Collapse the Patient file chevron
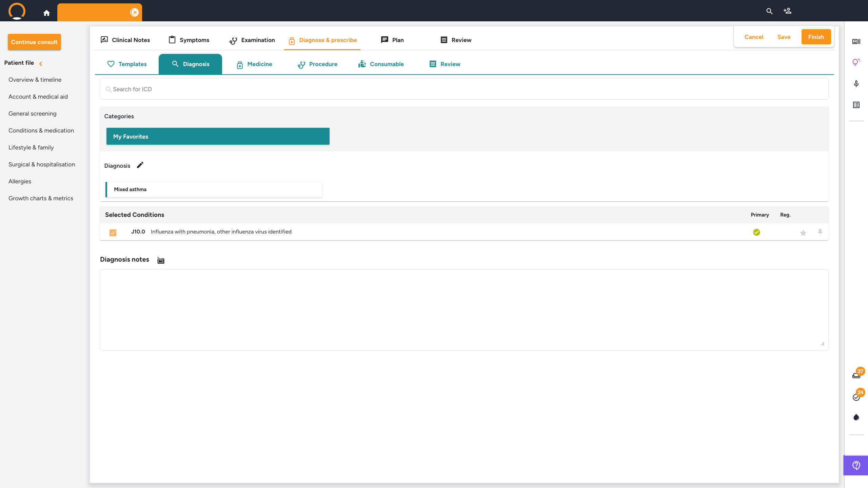Screen dimensions: 868x488 [x=41, y=64]
